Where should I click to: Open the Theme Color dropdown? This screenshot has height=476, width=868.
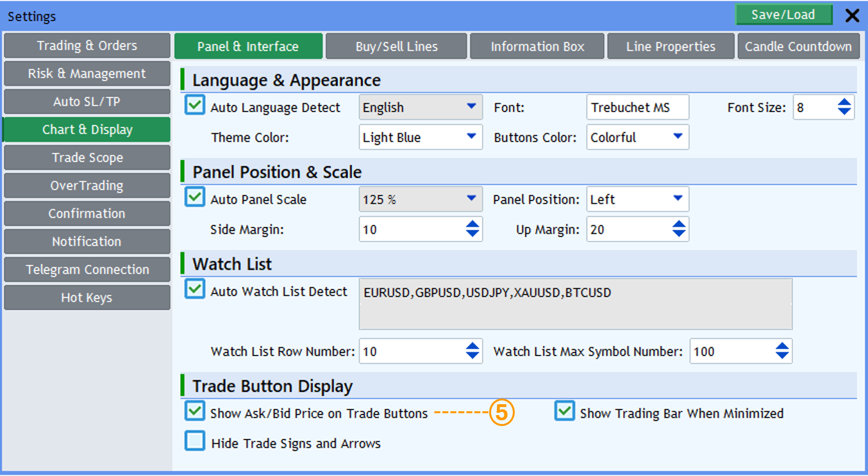tap(421, 137)
